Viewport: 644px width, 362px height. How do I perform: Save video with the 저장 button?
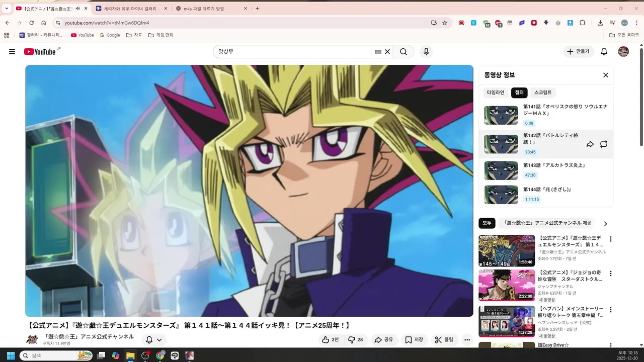[x=414, y=340]
